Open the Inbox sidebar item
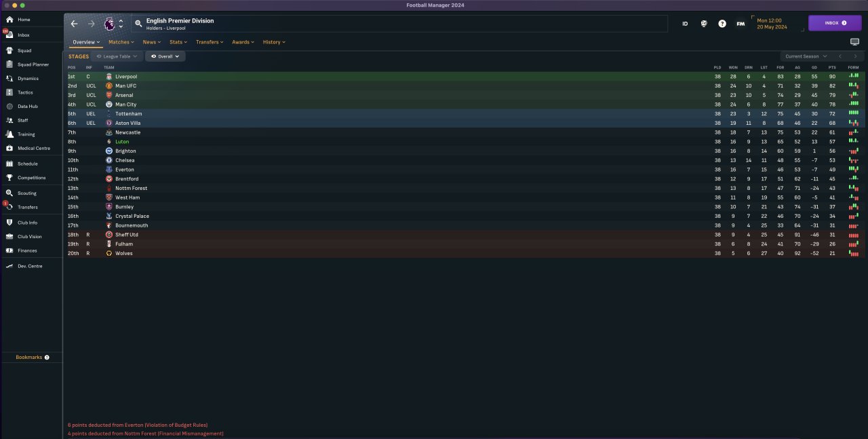Screen dimensions: 868x439 click(x=24, y=35)
